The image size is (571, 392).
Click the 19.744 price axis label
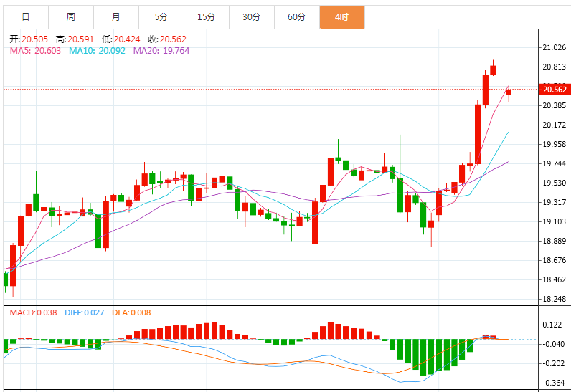(x=555, y=163)
